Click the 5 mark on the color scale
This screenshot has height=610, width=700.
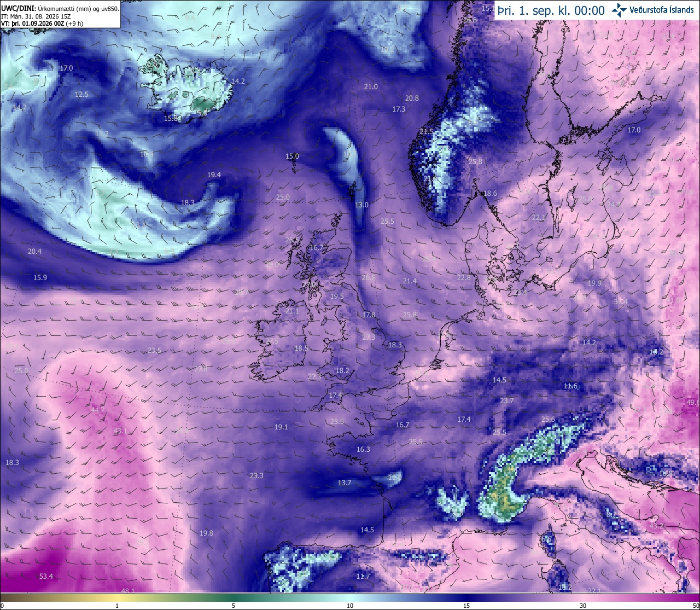coord(234,606)
